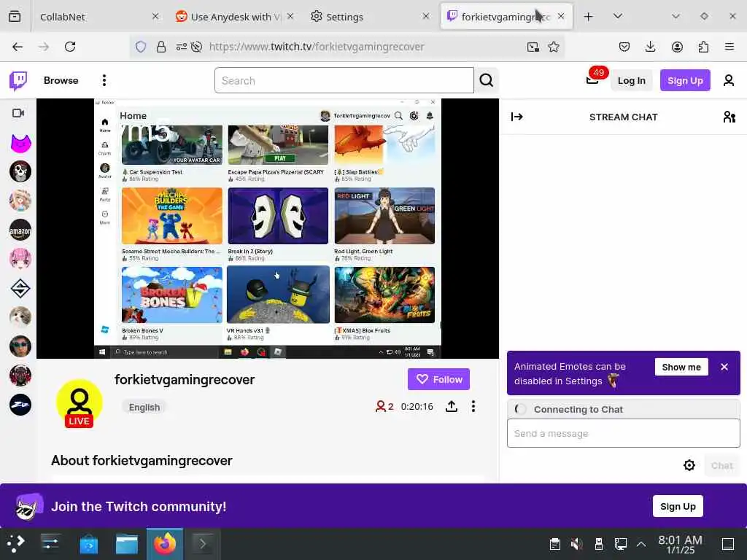Open the extensions puzzle icon
Screen dimensions: 747x560
pos(703,47)
